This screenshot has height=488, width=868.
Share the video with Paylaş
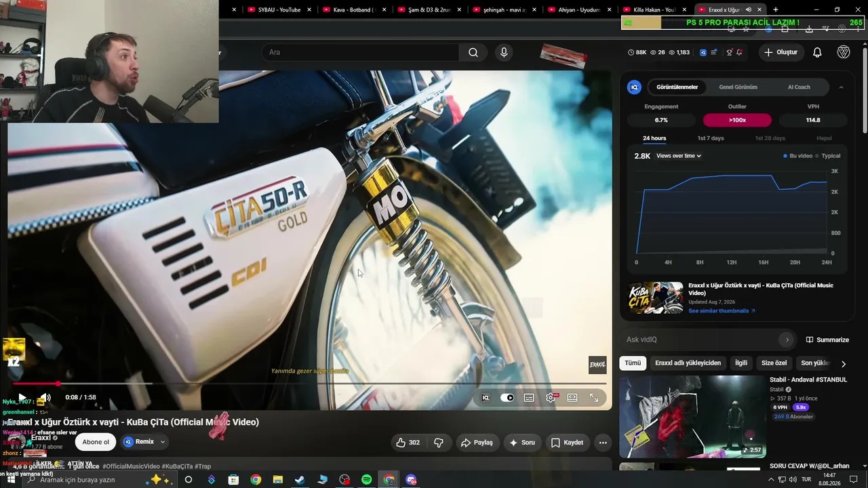477,443
